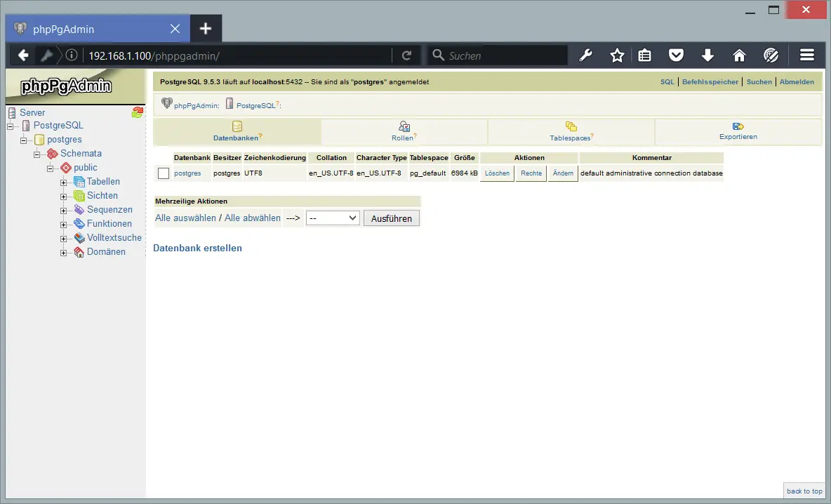831x504 pixels.
Task: Focus the browser Suchen search field
Action: [x=505, y=55]
